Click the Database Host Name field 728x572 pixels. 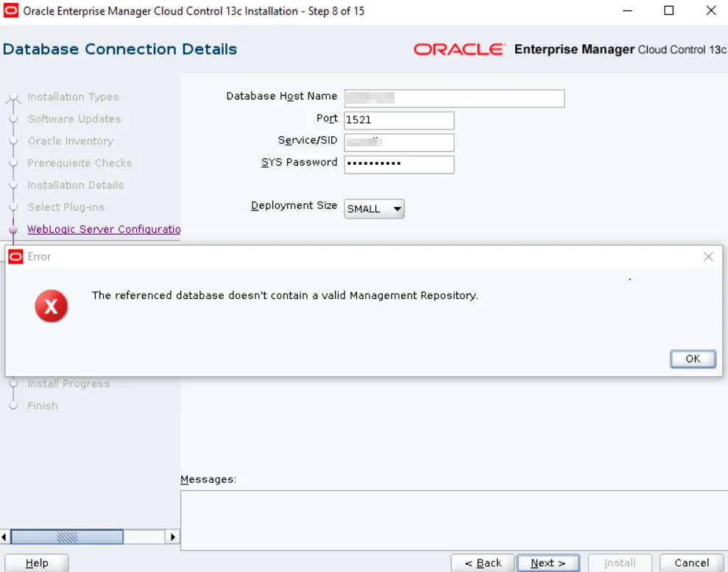(454, 99)
